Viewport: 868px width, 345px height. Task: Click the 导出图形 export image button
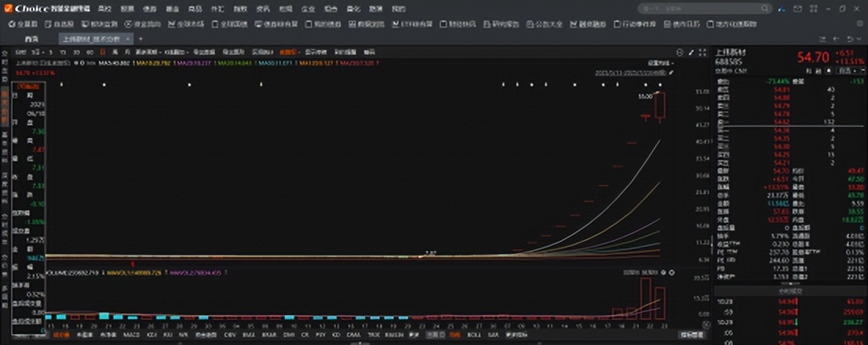pyautogui.click(x=234, y=53)
